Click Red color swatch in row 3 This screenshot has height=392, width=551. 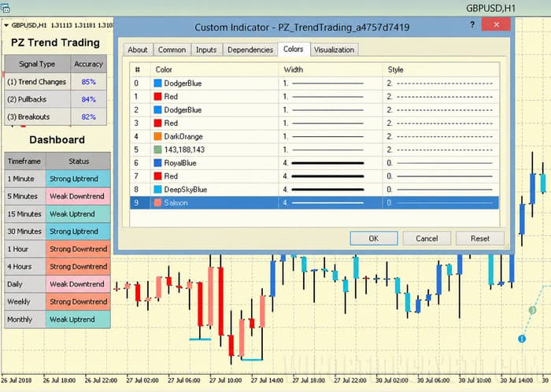(157, 123)
